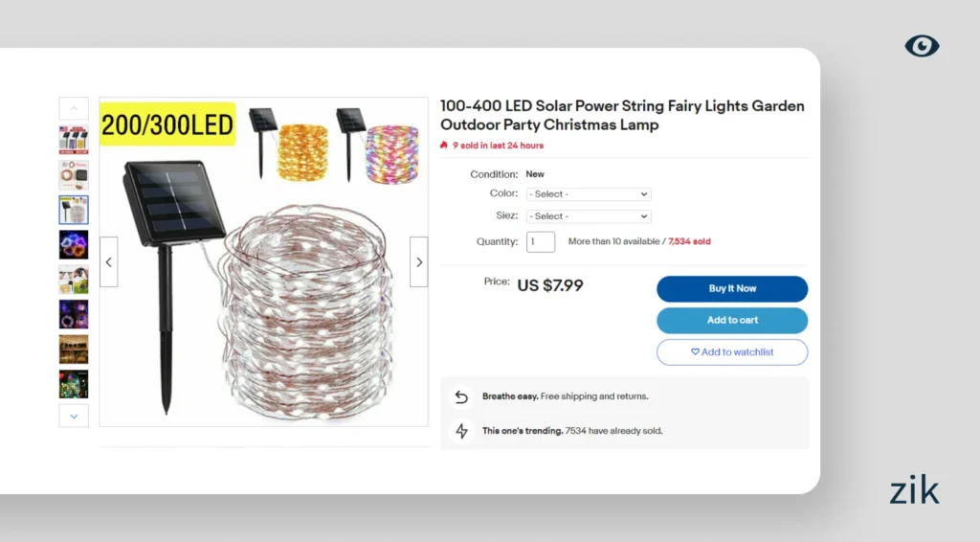Add item to watchlist

732,352
